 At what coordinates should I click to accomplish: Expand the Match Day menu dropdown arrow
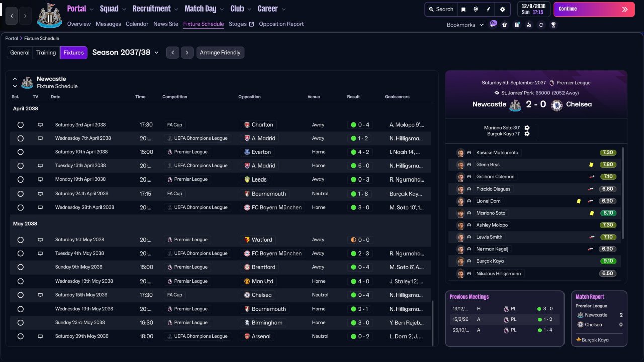[x=222, y=9]
